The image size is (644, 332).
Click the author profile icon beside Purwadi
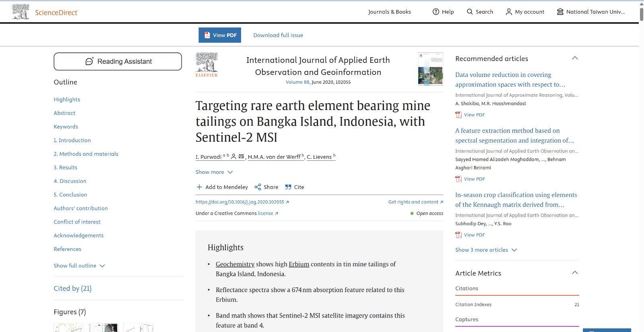pyautogui.click(x=233, y=156)
